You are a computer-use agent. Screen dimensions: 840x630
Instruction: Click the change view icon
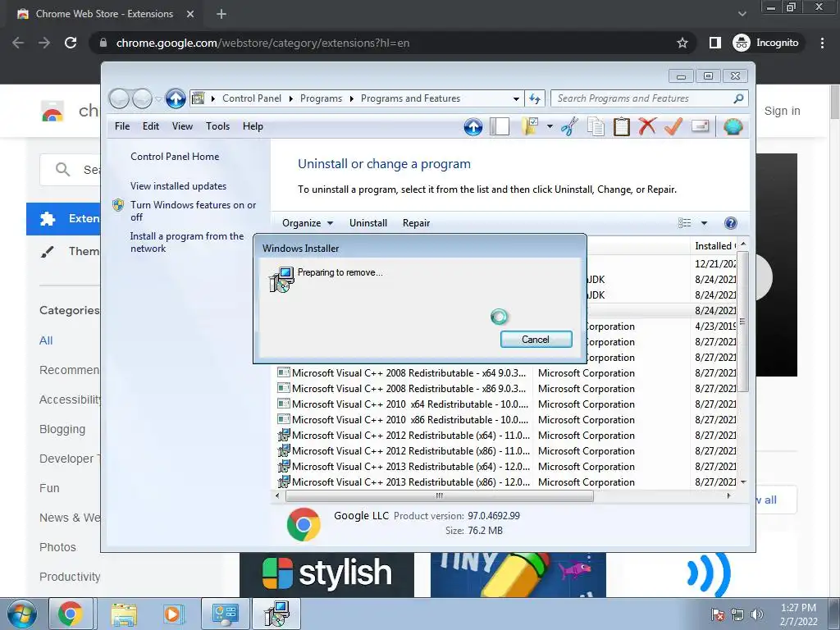click(x=685, y=223)
